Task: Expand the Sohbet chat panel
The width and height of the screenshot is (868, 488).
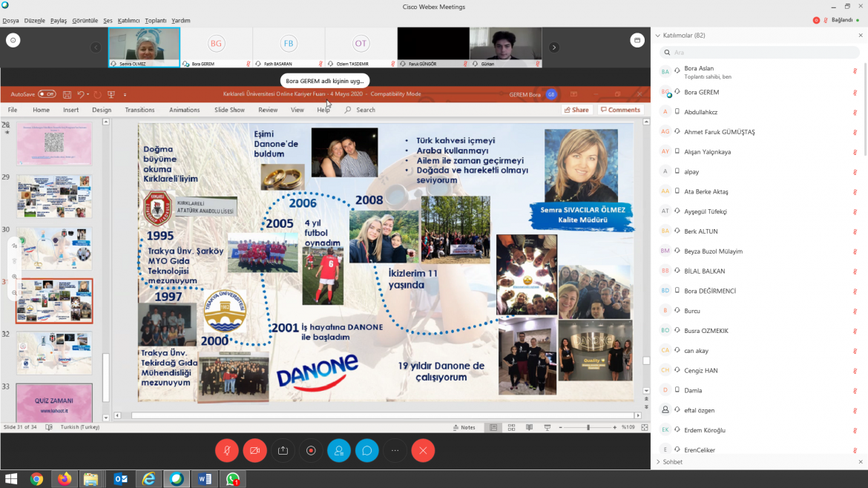Action: pyautogui.click(x=657, y=462)
